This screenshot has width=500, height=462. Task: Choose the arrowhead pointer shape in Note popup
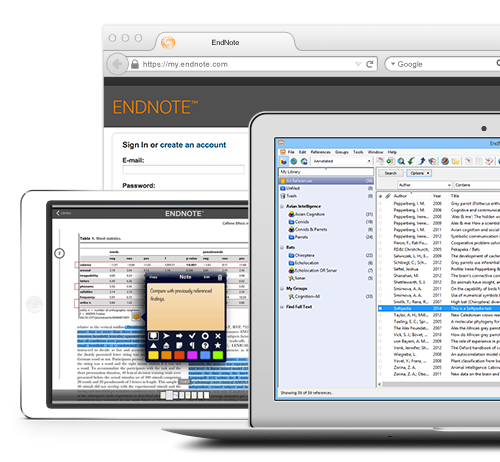point(166,336)
